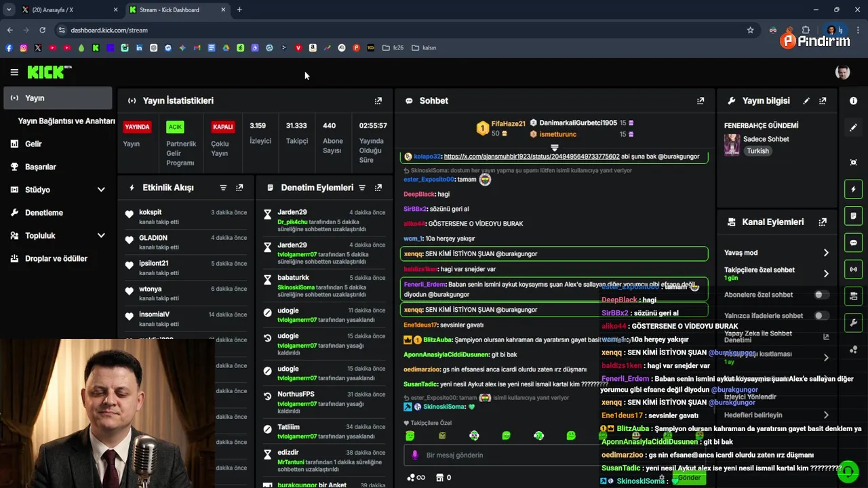
Task: Edit stream info with the pencil icon
Action: tap(806, 100)
